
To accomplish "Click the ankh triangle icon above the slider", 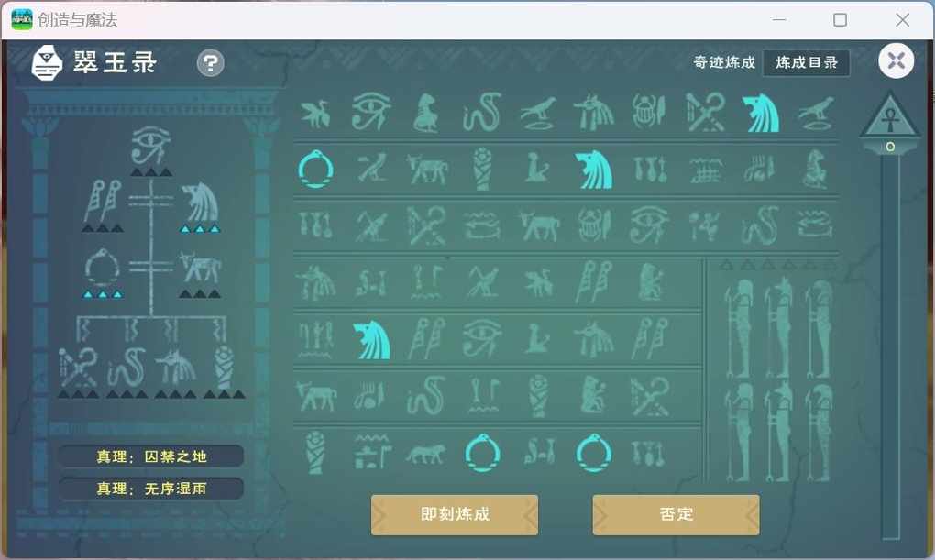I will click(890, 117).
